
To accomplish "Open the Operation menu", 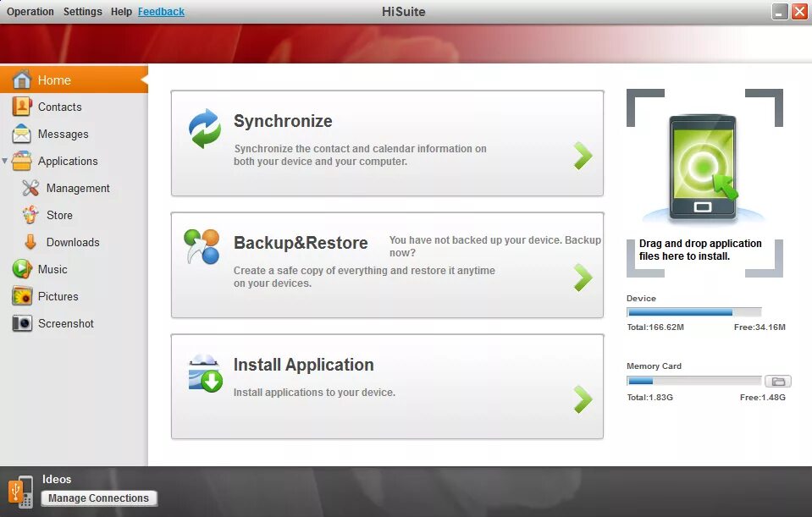I will [x=30, y=11].
